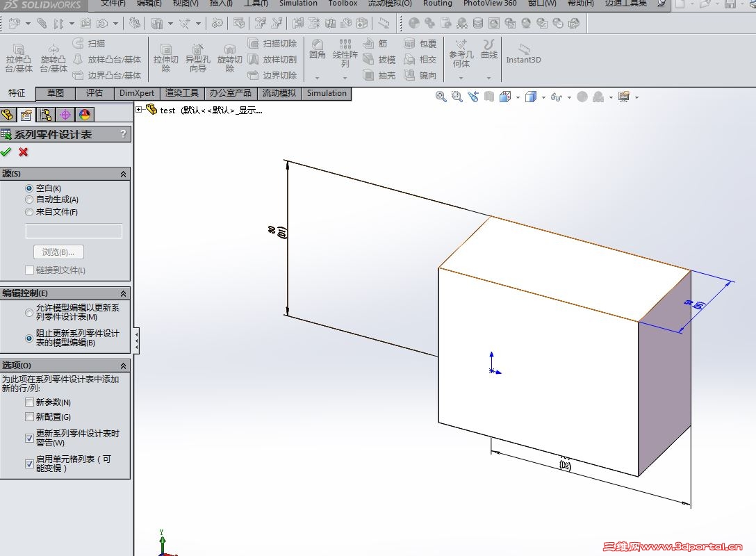The width and height of the screenshot is (756, 556).
Task: Cancel design table with red X
Action: pyautogui.click(x=23, y=152)
